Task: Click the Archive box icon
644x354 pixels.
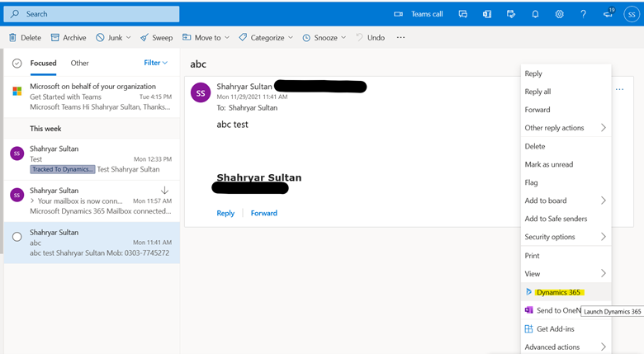Action: (55, 37)
